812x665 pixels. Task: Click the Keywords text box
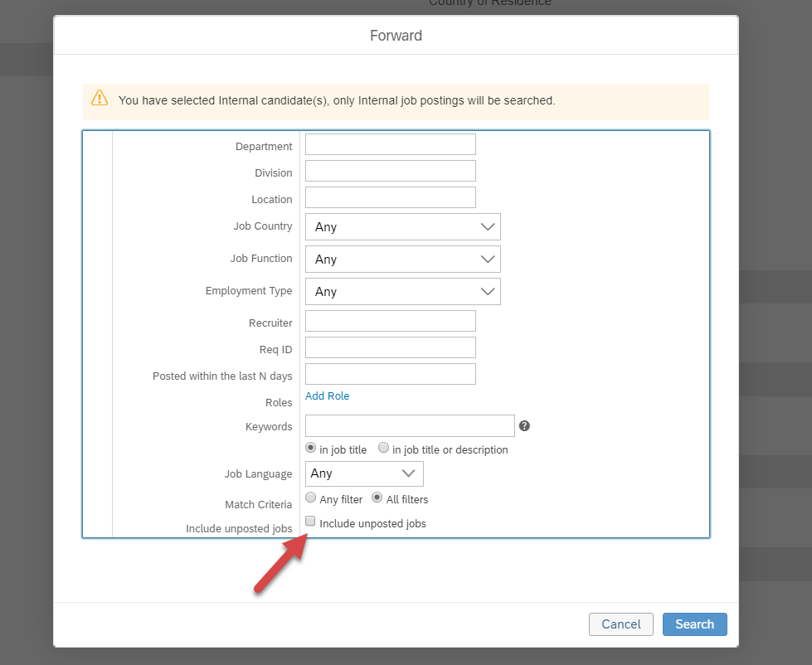410,426
